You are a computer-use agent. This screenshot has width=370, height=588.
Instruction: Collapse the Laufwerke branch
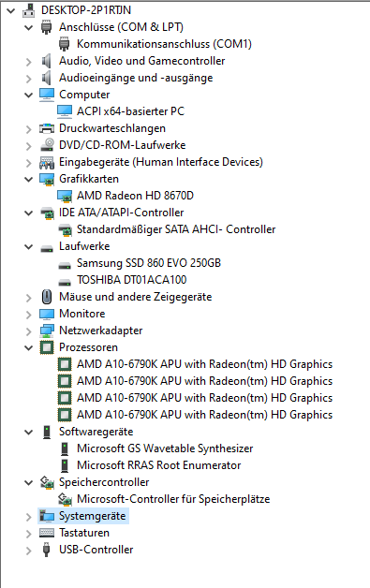tap(28, 247)
